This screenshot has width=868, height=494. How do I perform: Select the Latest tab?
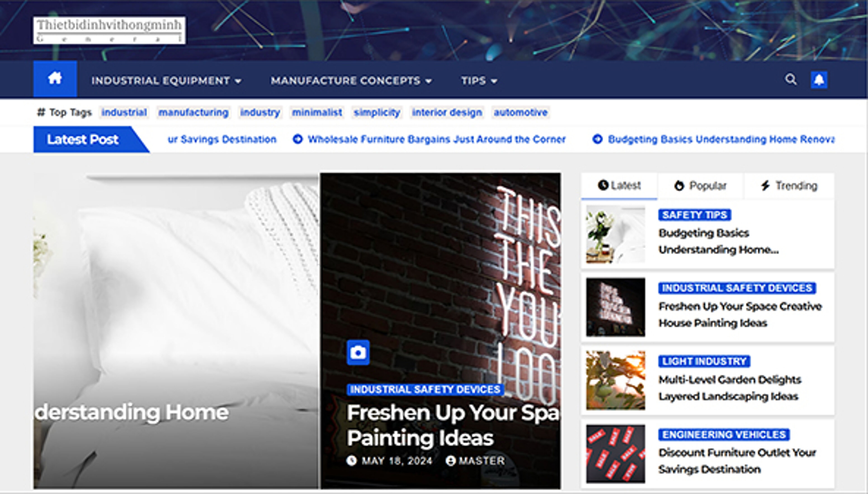pyautogui.click(x=619, y=186)
